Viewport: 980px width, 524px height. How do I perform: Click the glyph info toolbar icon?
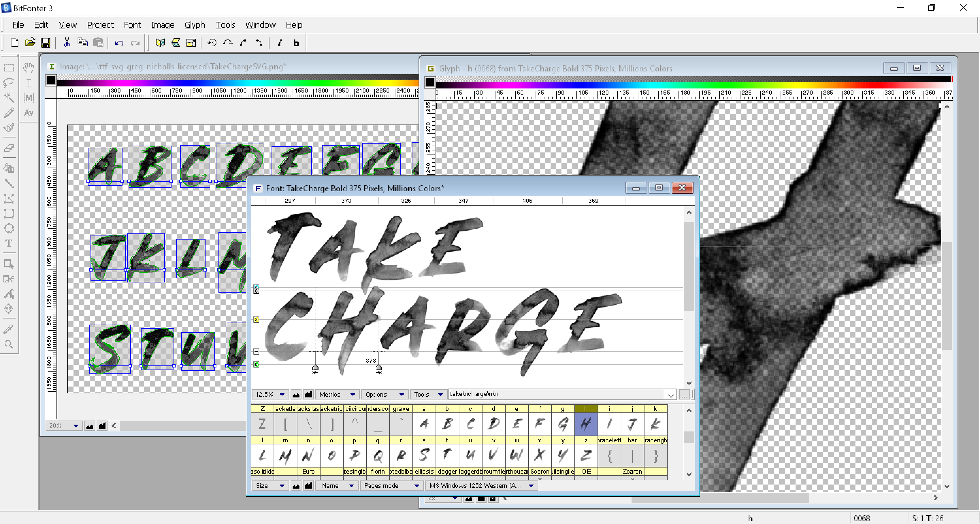pos(280,43)
